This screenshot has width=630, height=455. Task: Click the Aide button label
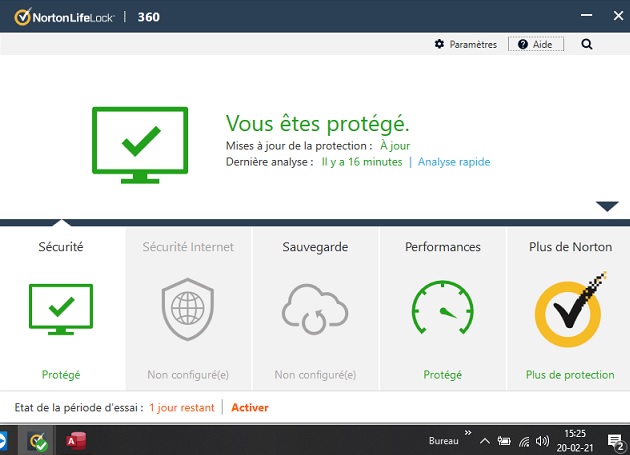[542, 45]
